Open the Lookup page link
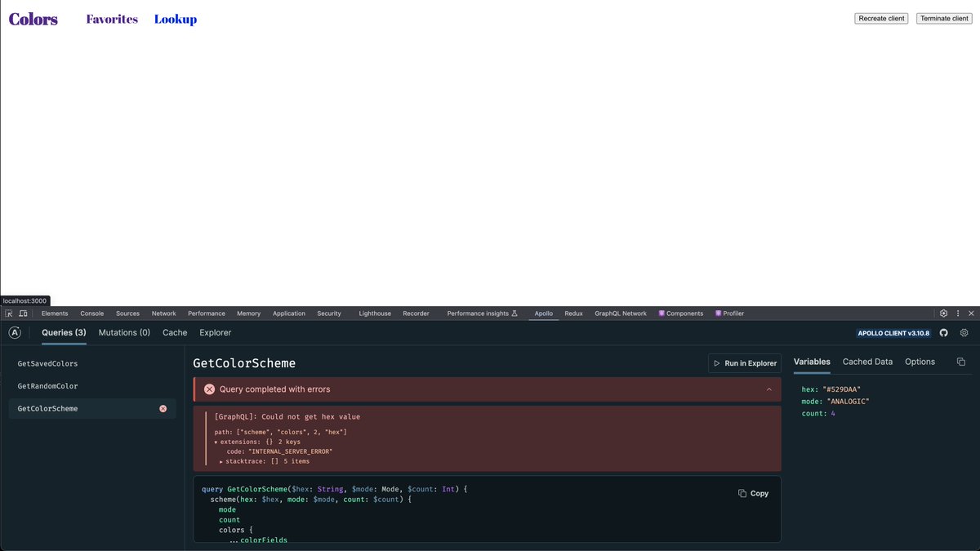 click(176, 19)
